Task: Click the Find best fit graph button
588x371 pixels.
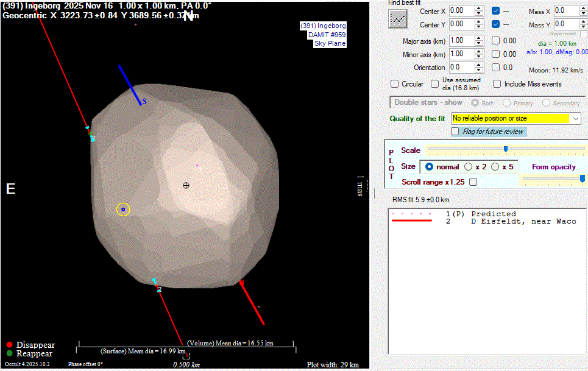Action: pyautogui.click(x=398, y=19)
